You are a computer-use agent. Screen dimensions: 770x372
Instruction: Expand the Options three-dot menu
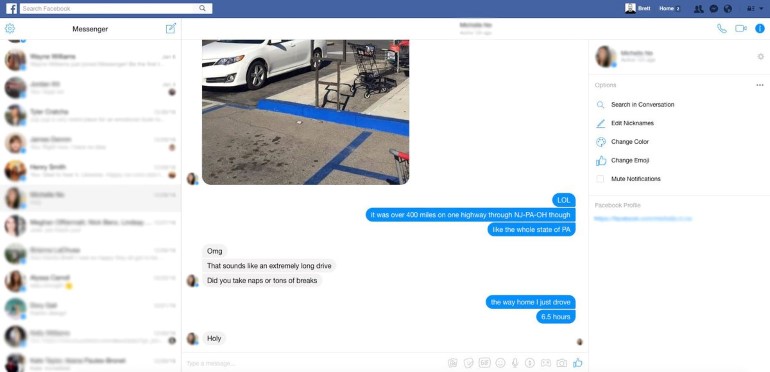pyautogui.click(x=760, y=85)
